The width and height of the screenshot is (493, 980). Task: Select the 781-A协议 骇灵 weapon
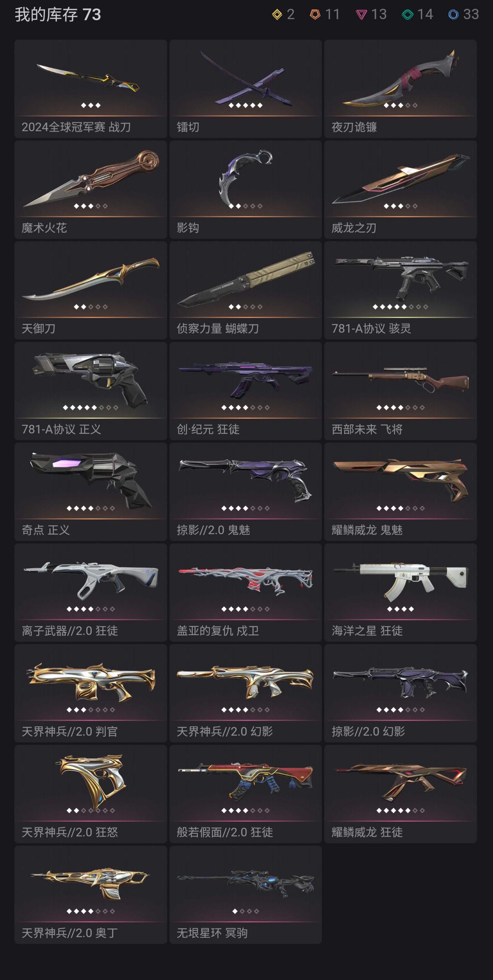(400, 290)
